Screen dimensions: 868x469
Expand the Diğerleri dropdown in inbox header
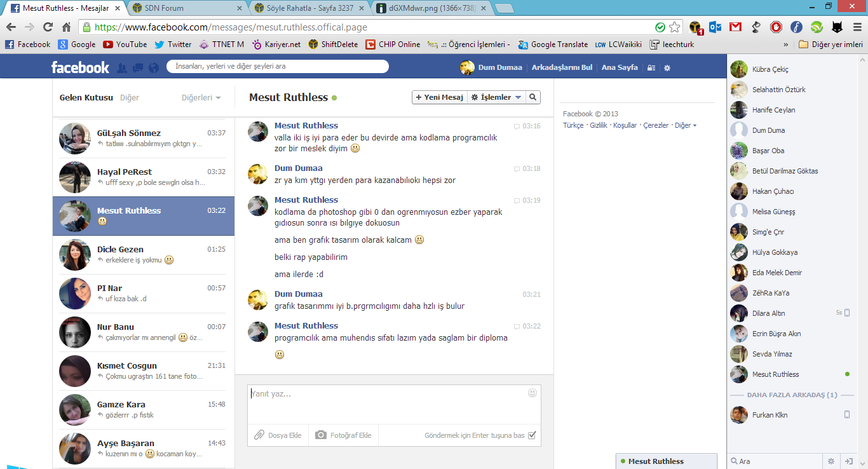point(201,98)
